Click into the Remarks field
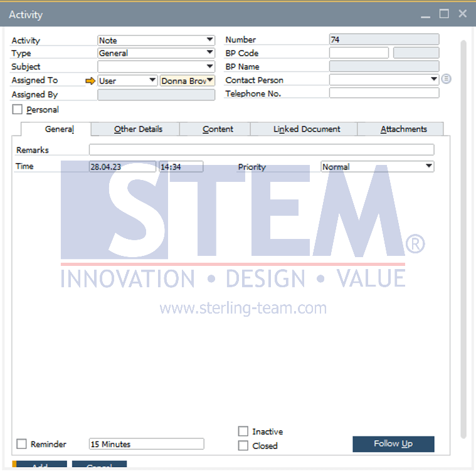Screen dimensions: 476x471 coord(262,149)
